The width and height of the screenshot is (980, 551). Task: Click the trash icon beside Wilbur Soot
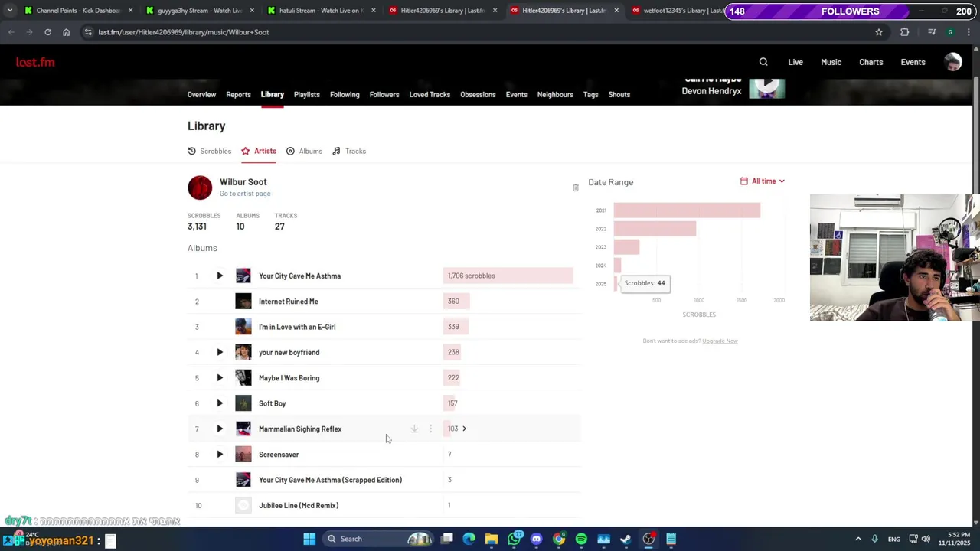tap(576, 187)
